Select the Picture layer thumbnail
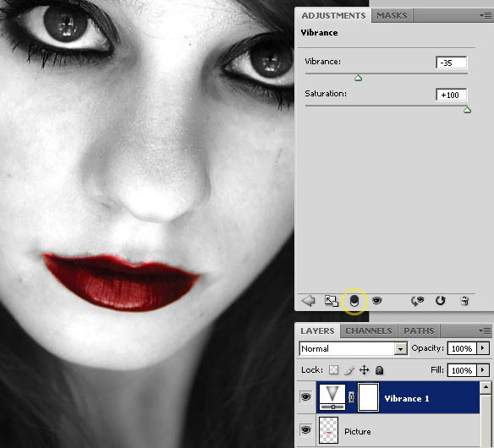494x448 pixels. pos(328,430)
